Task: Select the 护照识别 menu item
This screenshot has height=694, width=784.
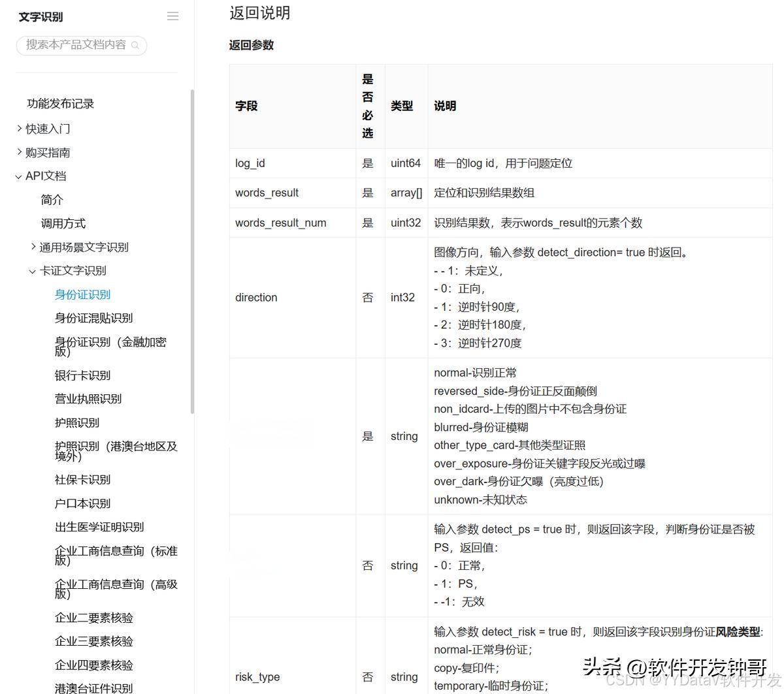Action: point(76,422)
